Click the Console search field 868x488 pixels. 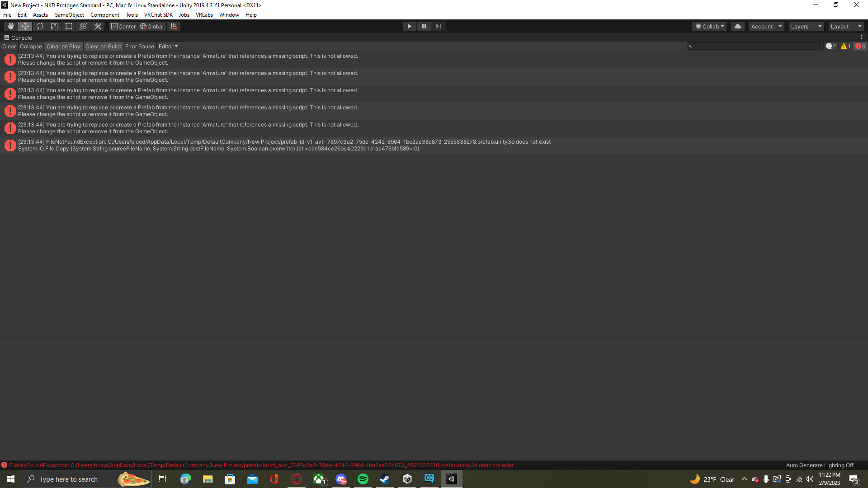(x=754, y=46)
